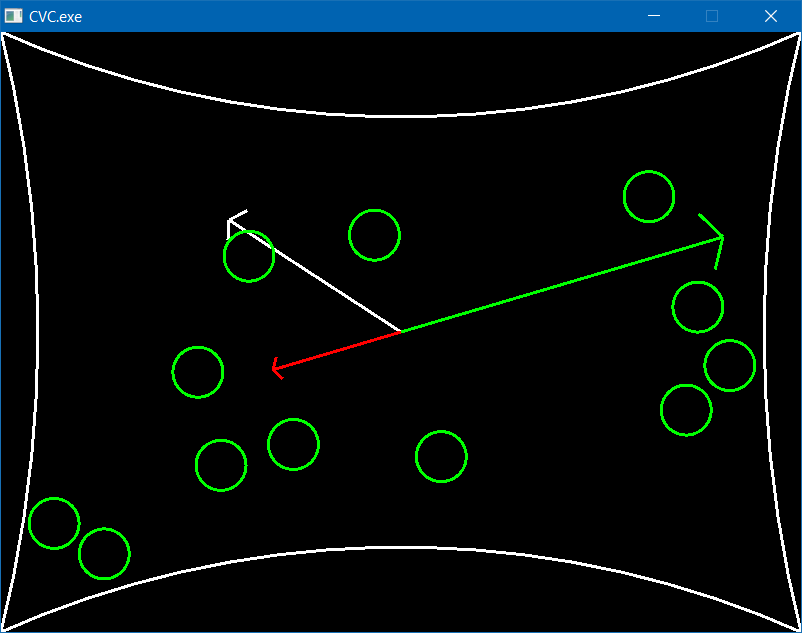Screen dimensions: 802x633
Task: Click the red arrow's arrowhead
Action: coord(274,369)
